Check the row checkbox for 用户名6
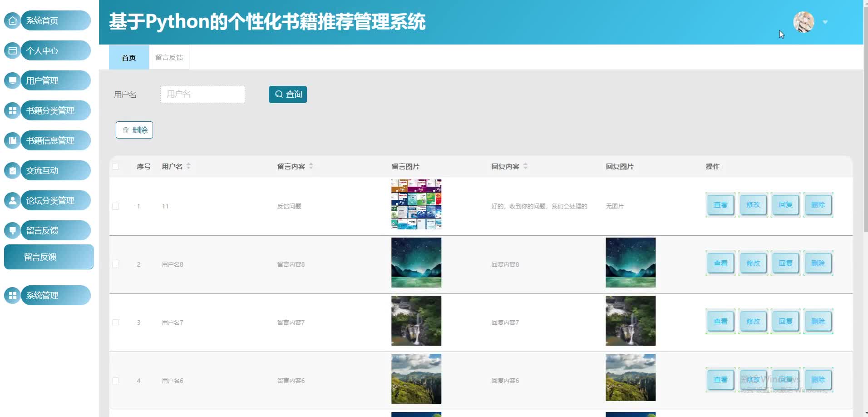This screenshot has height=417, width=868. (x=116, y=381)
